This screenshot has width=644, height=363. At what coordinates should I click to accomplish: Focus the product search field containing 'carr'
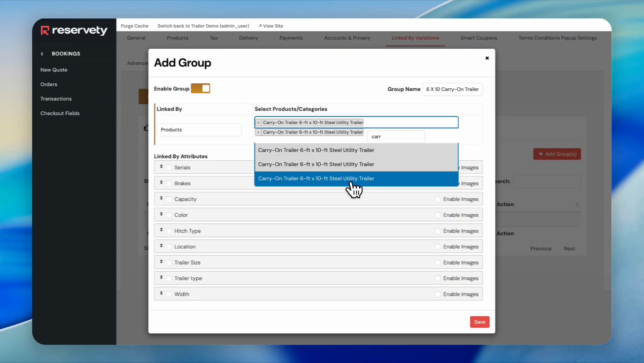pyautogui.click(x=396, y=137)
